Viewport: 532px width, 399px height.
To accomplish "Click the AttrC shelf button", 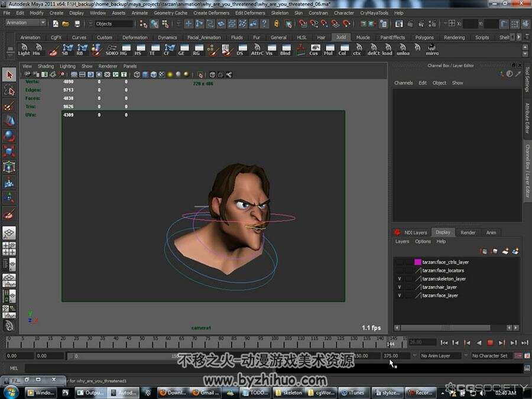I will 257,50.
